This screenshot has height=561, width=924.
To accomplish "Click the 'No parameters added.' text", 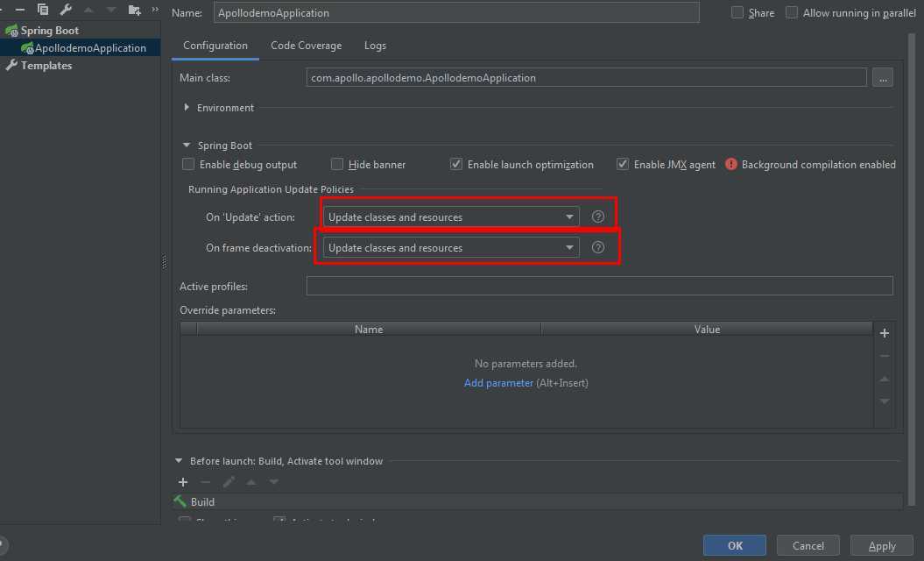I will 525,364.
